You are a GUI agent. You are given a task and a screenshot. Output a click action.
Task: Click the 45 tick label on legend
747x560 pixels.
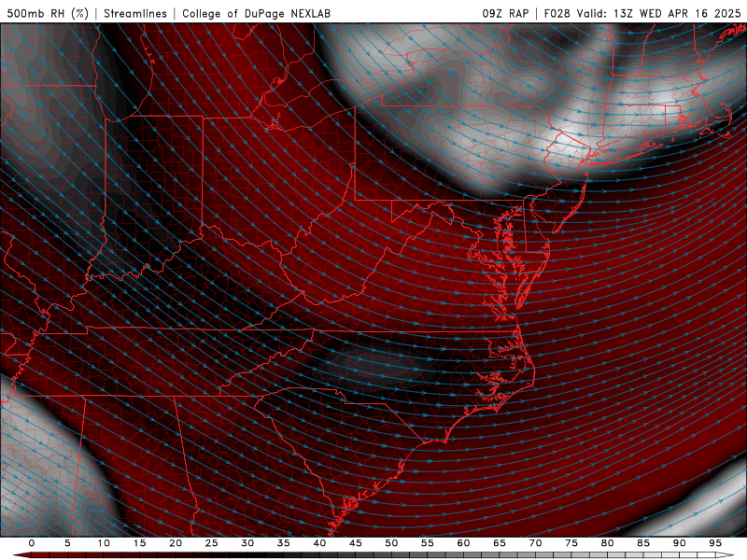click(356, 543)
